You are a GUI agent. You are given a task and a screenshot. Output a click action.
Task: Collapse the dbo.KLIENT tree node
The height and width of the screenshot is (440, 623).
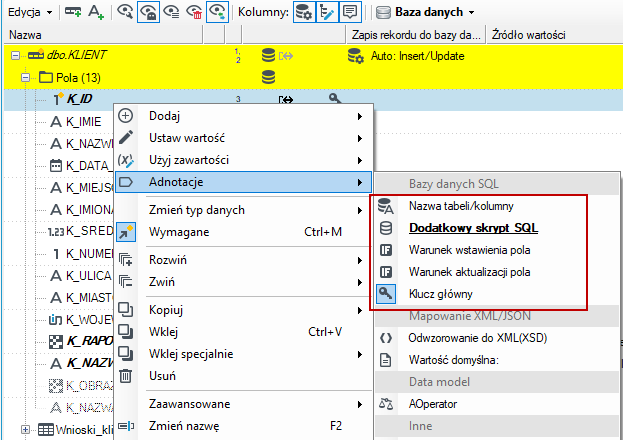point(15,56)
